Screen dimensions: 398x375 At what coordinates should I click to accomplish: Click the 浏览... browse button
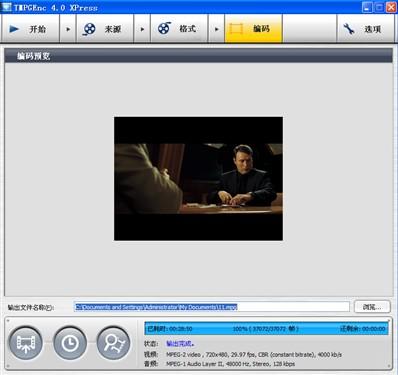(x=372, y=307)
